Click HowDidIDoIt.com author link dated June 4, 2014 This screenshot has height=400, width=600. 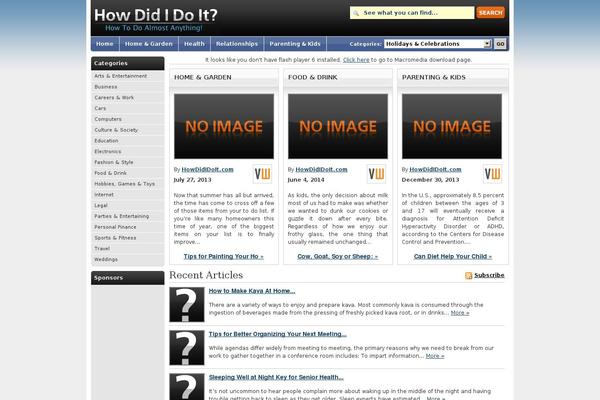(321, 170)
